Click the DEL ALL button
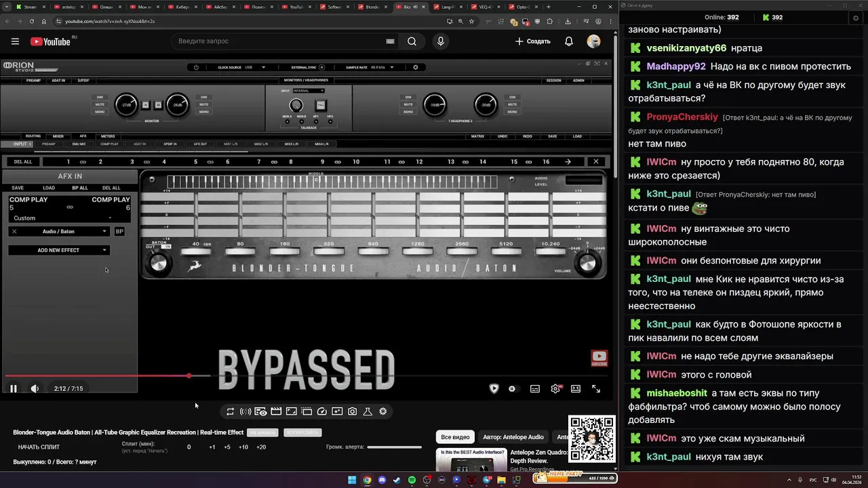868x488 pixels. pos(22,162)
